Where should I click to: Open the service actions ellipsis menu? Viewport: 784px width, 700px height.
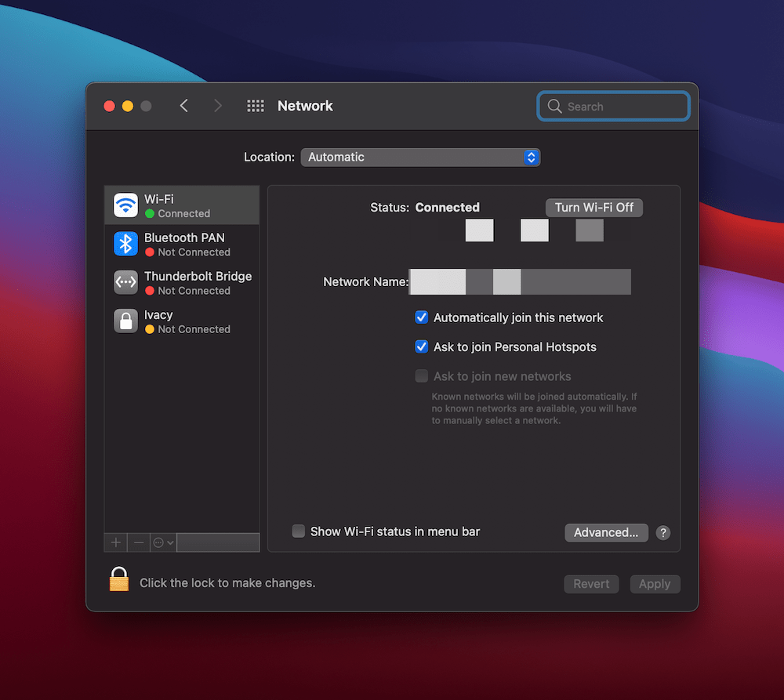(163, 542)
